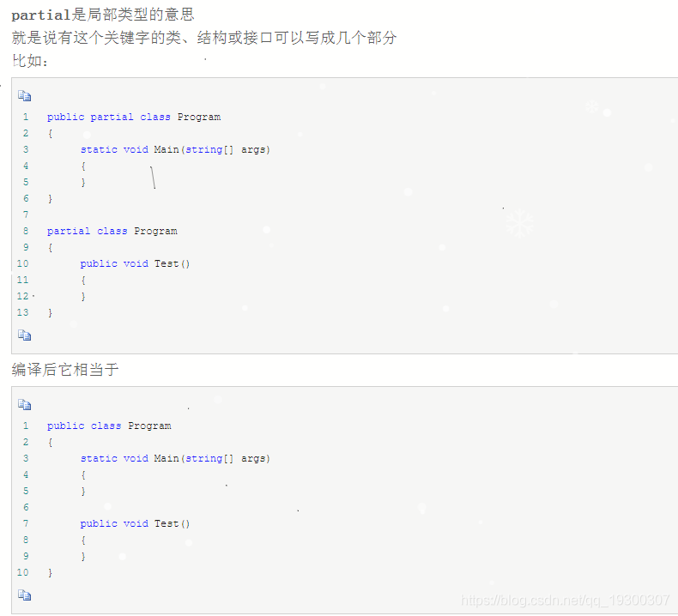
Task: Click line number 10 in the second code block
Action: [x=22, y=572]
